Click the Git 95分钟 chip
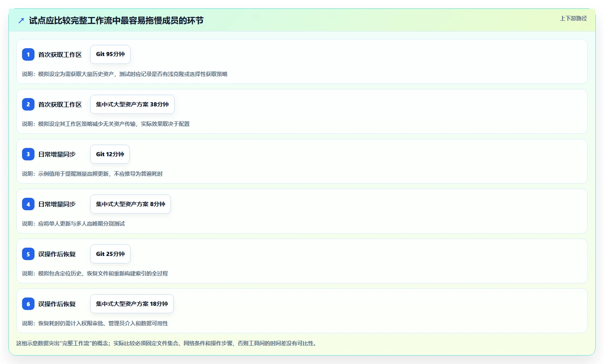 click(110, 54)
